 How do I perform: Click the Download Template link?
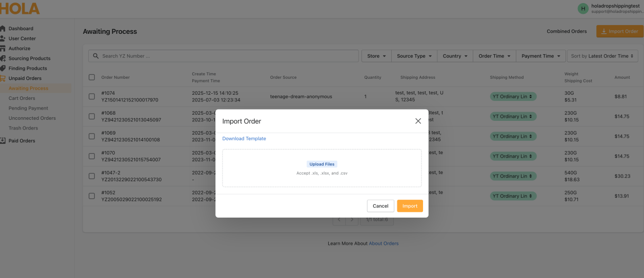[x=244, y=139]
